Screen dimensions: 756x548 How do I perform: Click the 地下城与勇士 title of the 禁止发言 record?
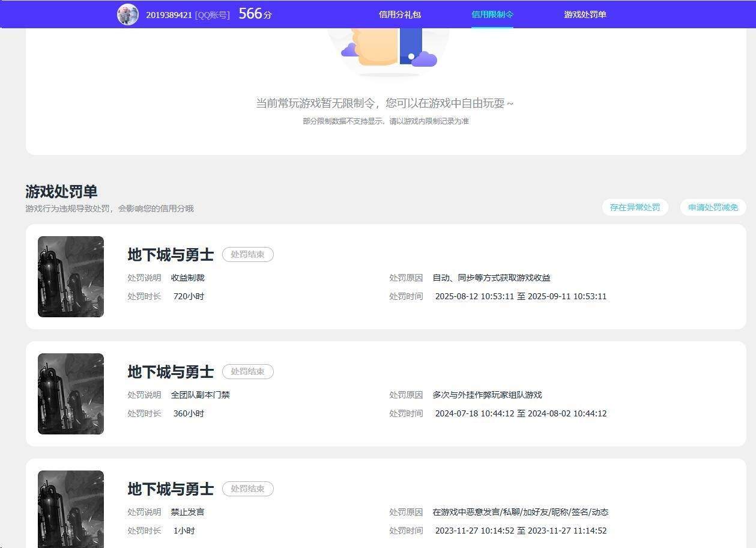point(171,489)
